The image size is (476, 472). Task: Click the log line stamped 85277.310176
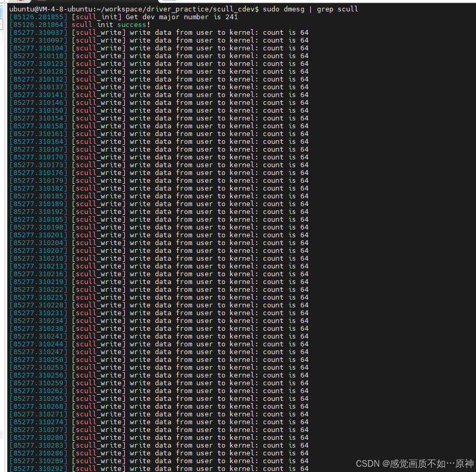159,173
